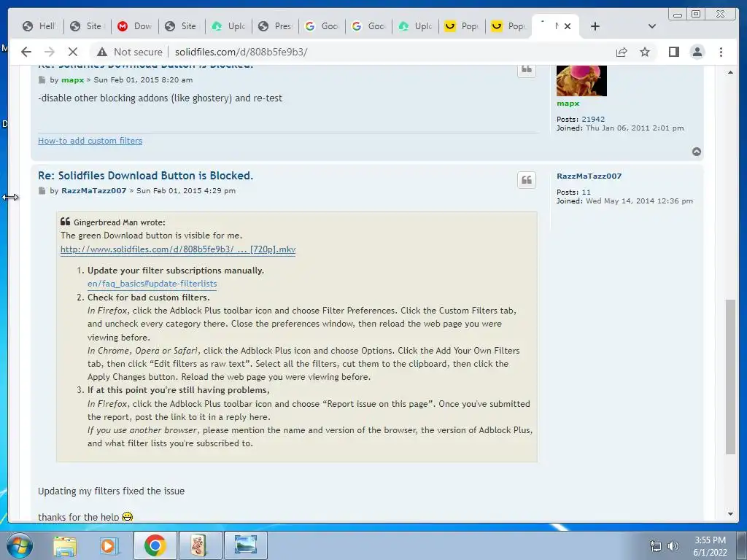Open mapx profile from sidebar name
747x560 pixels.
568,104
